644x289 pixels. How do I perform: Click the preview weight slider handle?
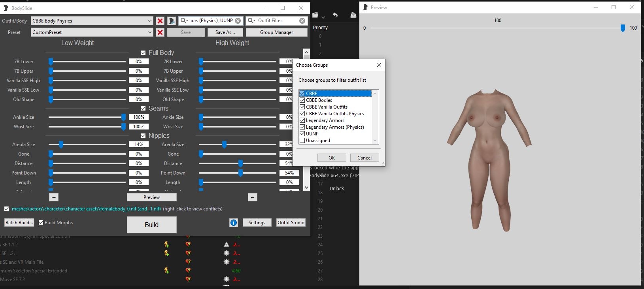click(623, 28)
